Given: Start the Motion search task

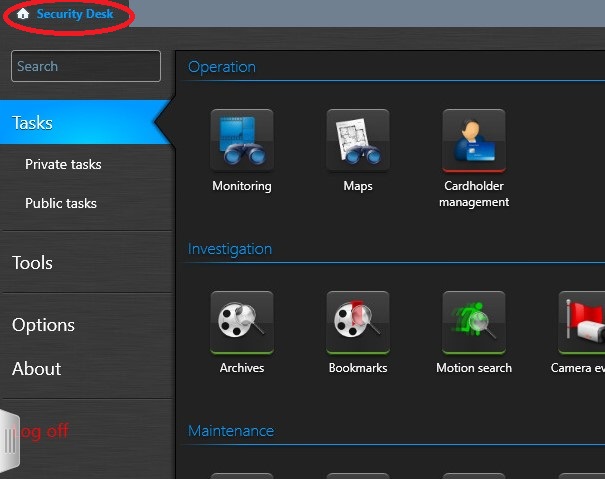Looking at the screenshot, I should tap(473, 323).
